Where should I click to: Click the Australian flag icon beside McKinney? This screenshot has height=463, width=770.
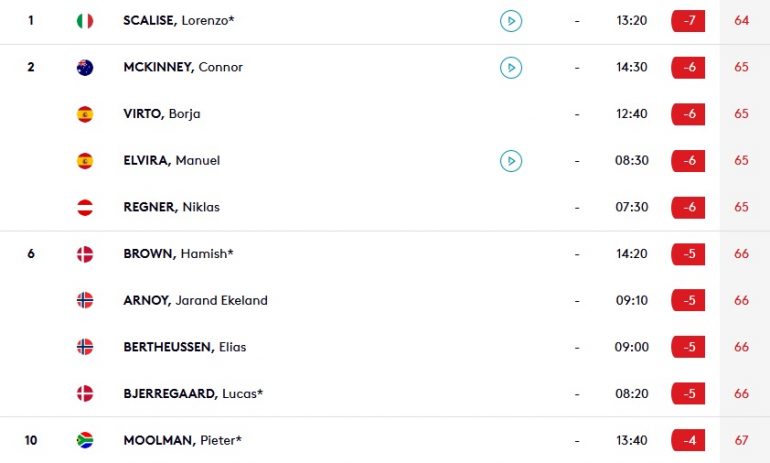(85, 67)
